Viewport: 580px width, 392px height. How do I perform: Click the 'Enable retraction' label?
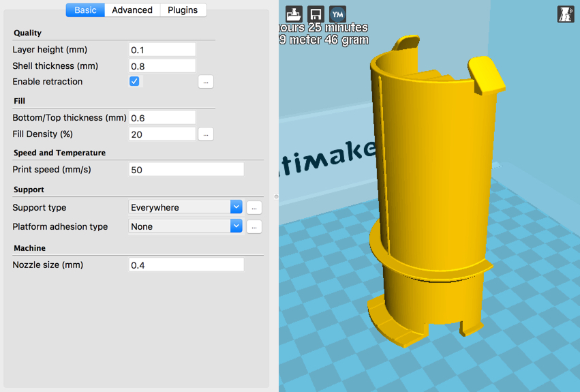[x=47, y=81]
